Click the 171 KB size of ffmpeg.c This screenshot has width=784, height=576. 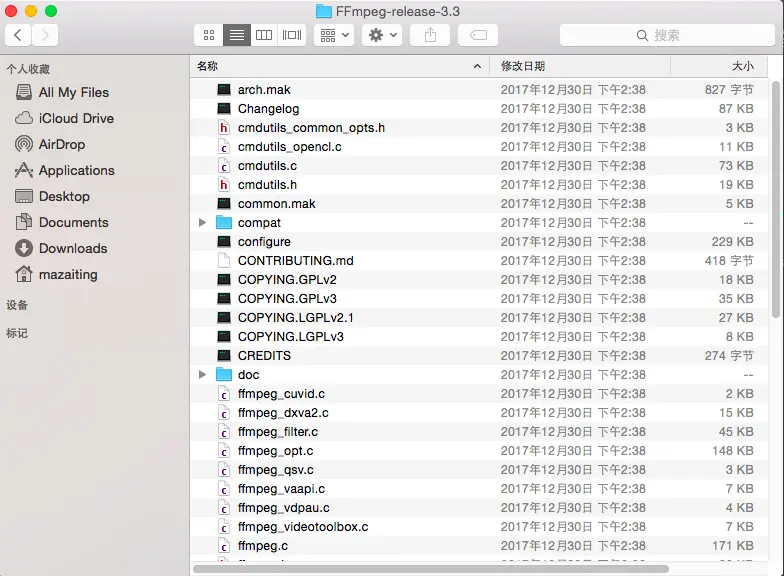click(x=732, y=546)
